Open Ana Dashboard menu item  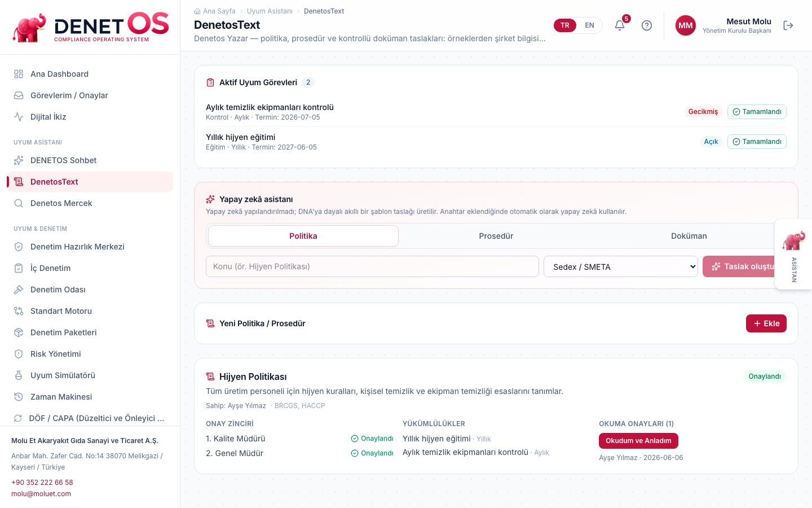tap(90, 74)
